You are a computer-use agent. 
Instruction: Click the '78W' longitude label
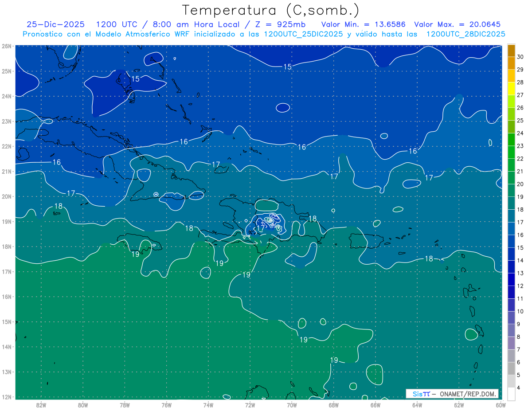[125, 404]
